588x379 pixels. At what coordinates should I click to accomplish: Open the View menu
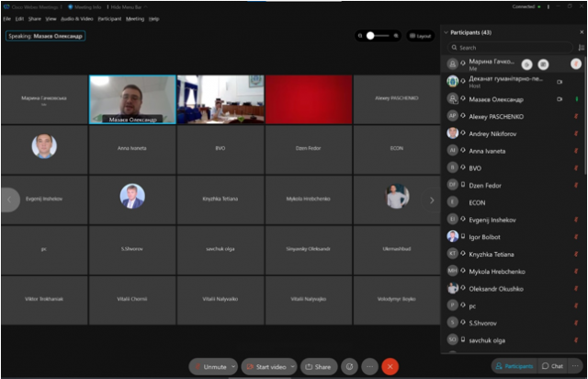pos(51,18)
